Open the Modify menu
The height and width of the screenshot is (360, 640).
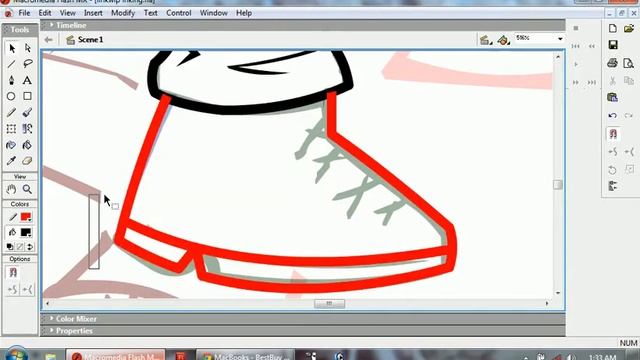pos(123,13)
